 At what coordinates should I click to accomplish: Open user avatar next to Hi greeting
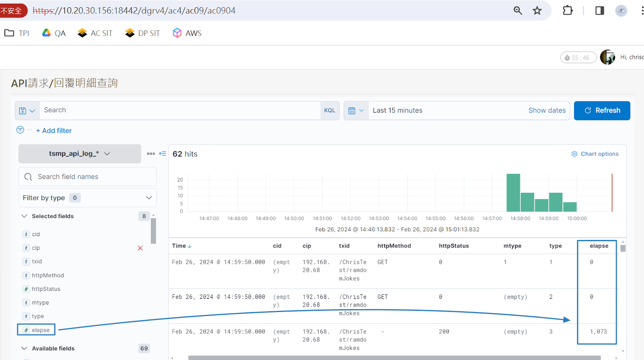click(607, 57)
